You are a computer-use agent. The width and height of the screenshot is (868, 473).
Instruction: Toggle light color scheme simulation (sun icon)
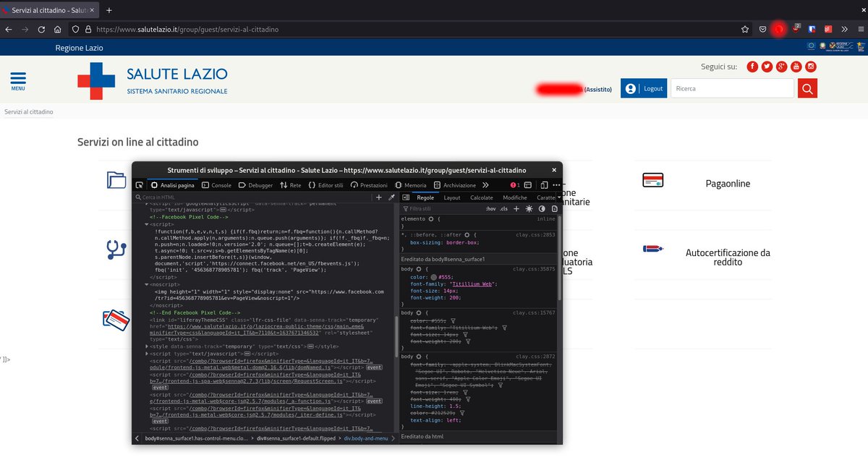(x=529, y=208)
